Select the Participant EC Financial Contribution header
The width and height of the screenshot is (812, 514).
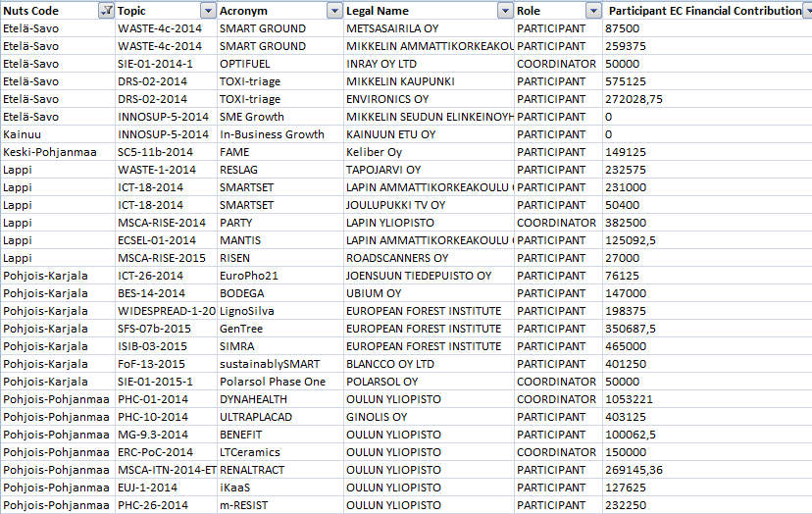point(707,11)
